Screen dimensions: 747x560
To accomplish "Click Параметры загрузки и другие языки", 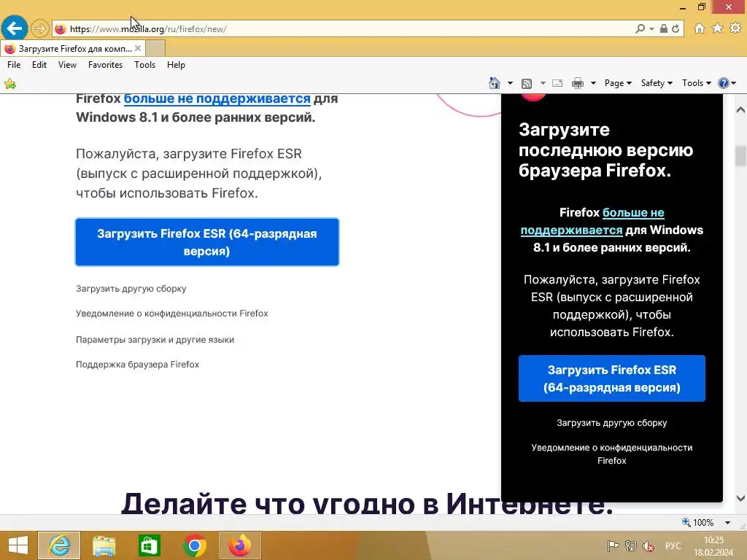I will (155, 340).
